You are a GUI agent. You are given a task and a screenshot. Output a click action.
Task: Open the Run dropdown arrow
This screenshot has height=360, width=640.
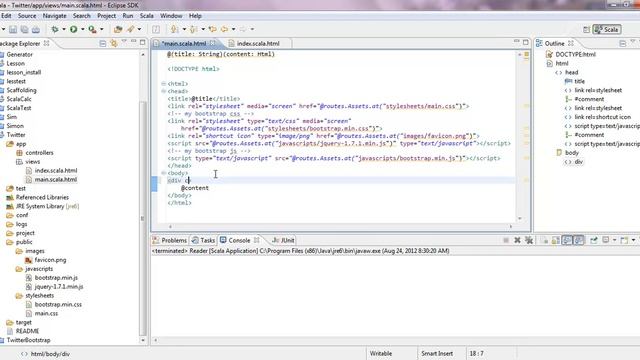[82, 29]
